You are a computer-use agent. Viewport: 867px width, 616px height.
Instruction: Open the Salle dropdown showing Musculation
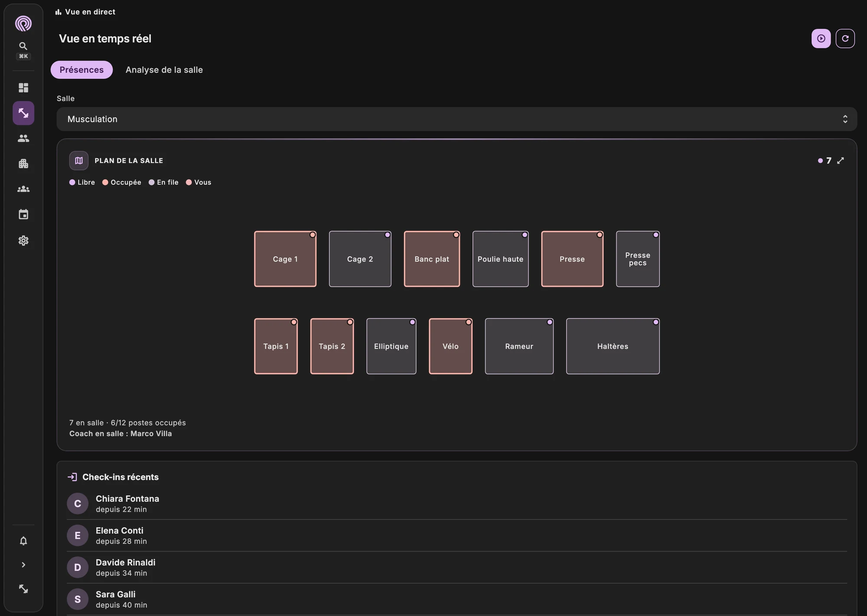pyautogui.click(x=456, y=119)
